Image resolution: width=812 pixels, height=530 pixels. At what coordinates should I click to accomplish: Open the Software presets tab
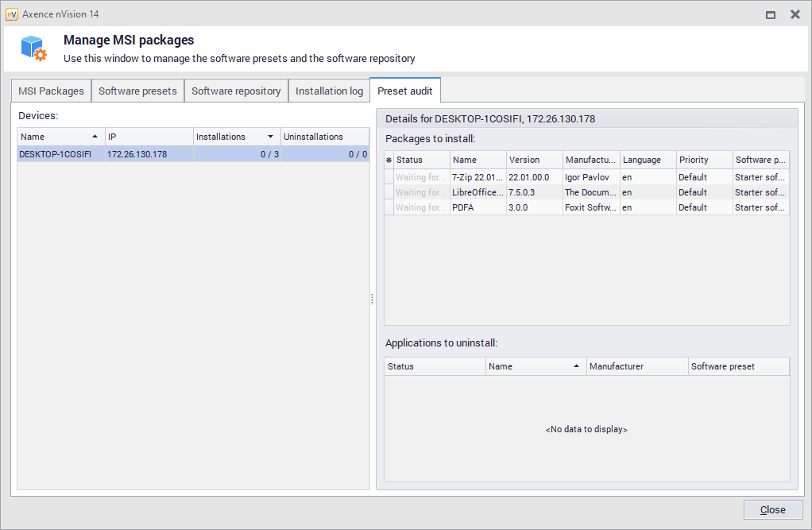(x=137, y=91)
